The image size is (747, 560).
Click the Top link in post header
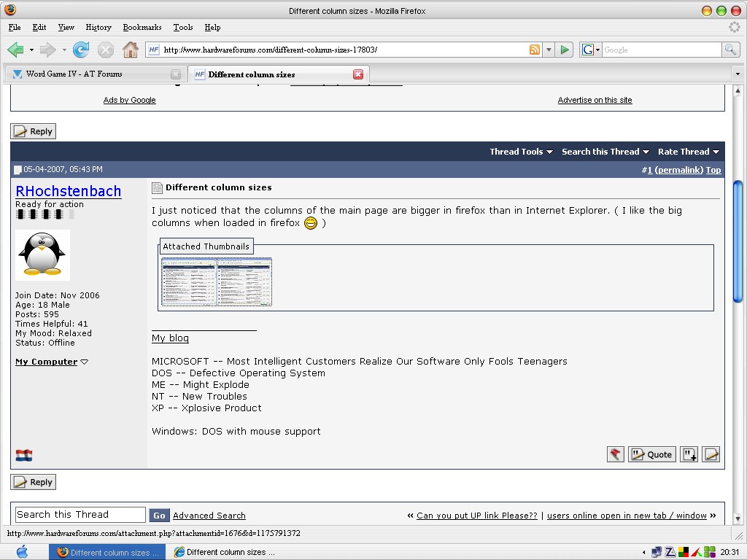tap(713, 170)
